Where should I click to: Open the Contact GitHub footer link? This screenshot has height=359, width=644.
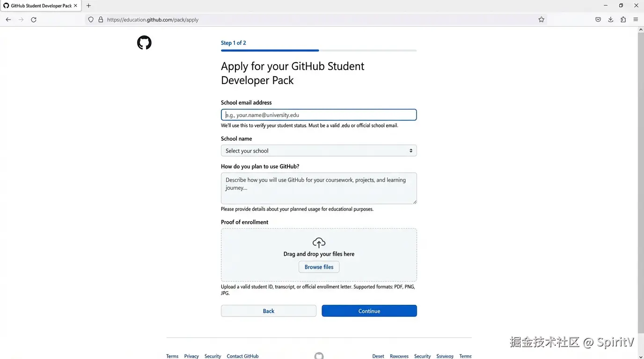tap(242, 356)
